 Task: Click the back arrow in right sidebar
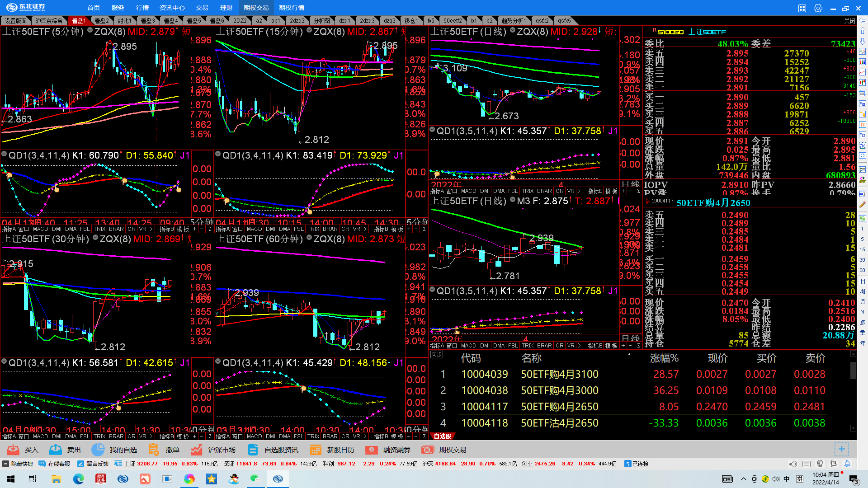pos(863,21)
